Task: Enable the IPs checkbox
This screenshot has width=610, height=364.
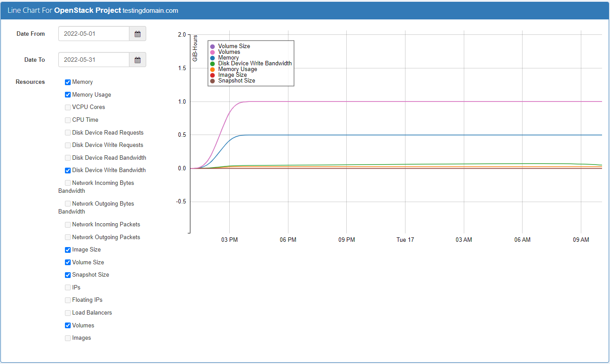Action: click(68, 288)
